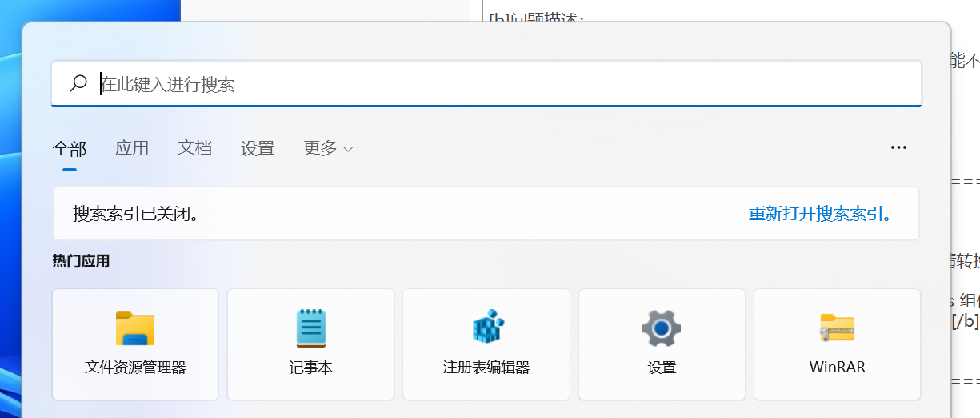
Task: Launch 记事本 via its notepad icon
Action: point(310,328)
